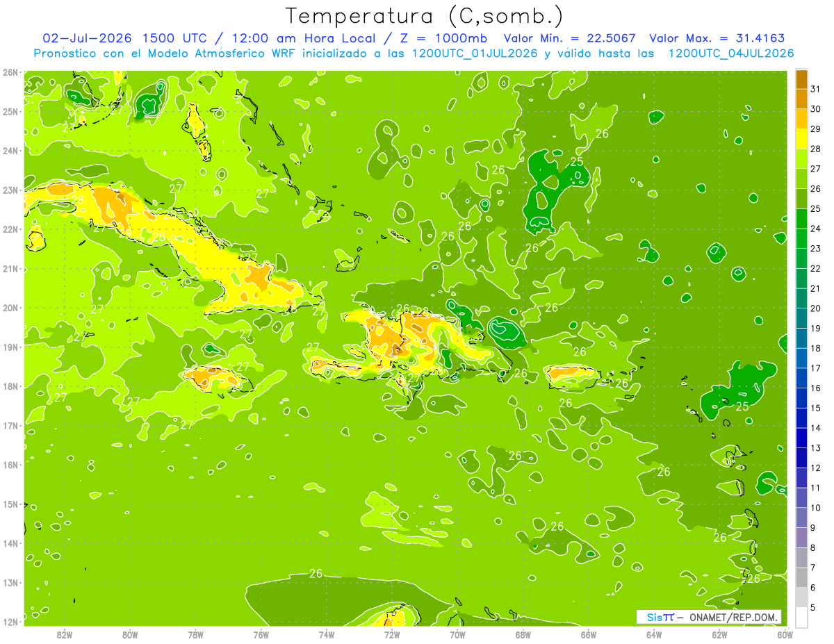Click the color scale value "23"
Image resolution: width=834 pixels, height=644 pixels.
[x=816, y=249]
